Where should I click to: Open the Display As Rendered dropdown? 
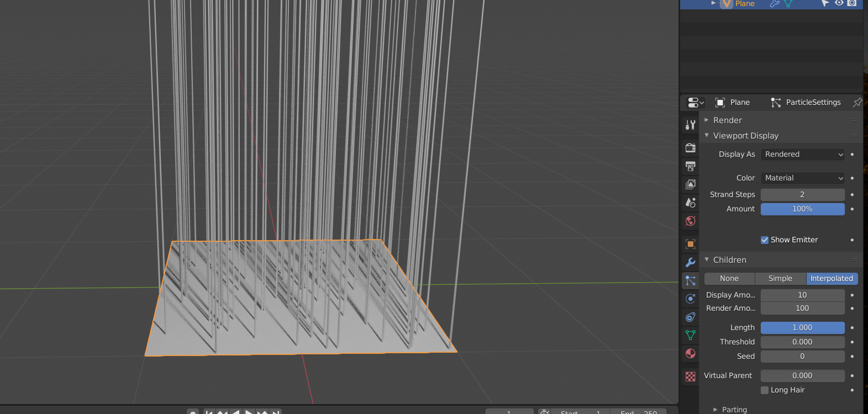(803, 155)
